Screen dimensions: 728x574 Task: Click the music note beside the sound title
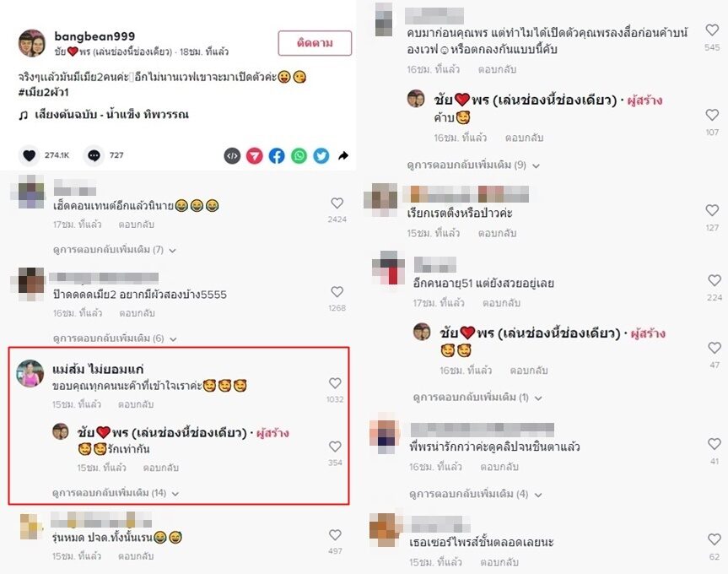[x=24, y=115]
